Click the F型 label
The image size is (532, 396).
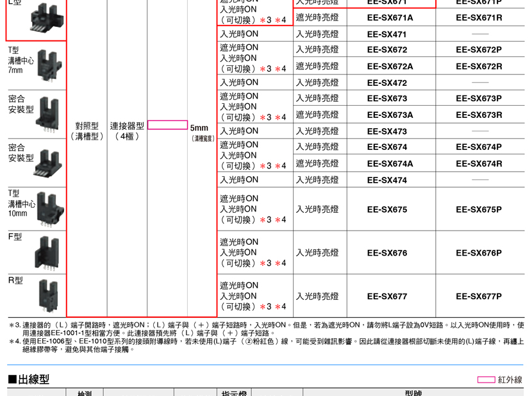coord(15,237)
